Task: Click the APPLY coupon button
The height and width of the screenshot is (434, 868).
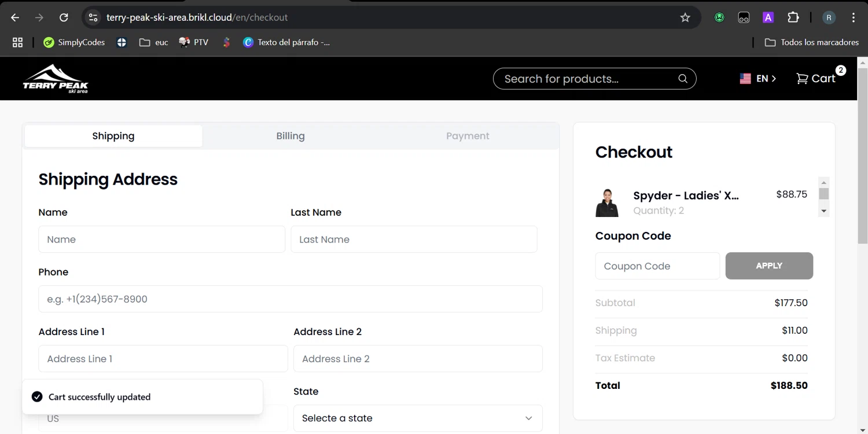Action: [x=769, y=266]
